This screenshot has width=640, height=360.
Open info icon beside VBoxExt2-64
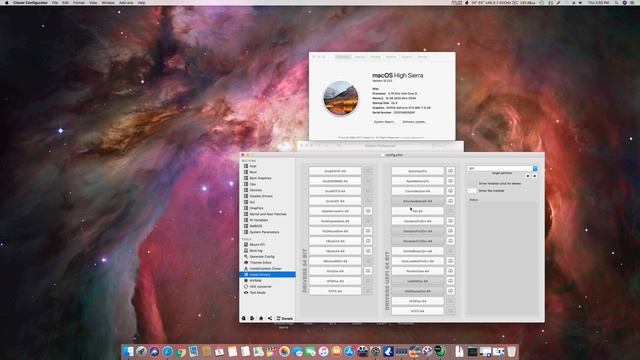[x=368, y=241]
